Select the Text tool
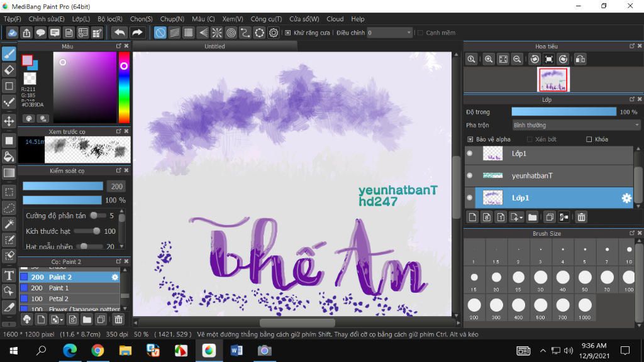 coord(9,275)
